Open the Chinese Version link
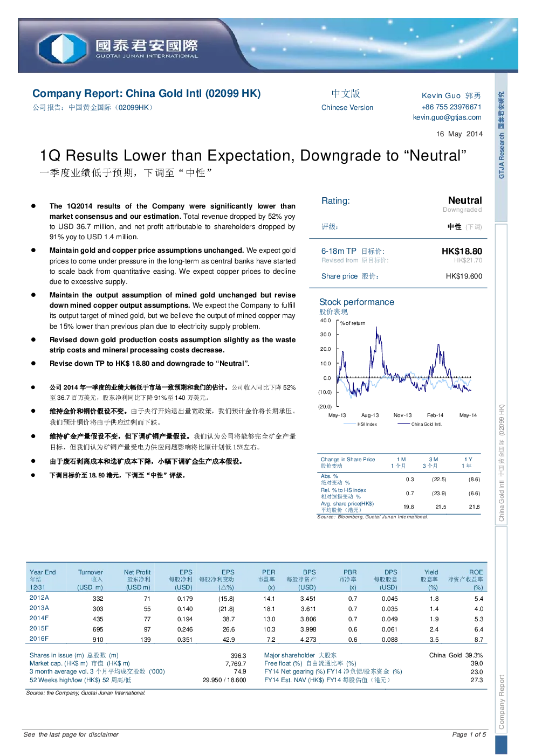Screen dimensions: 535x756 click(347, 108)
